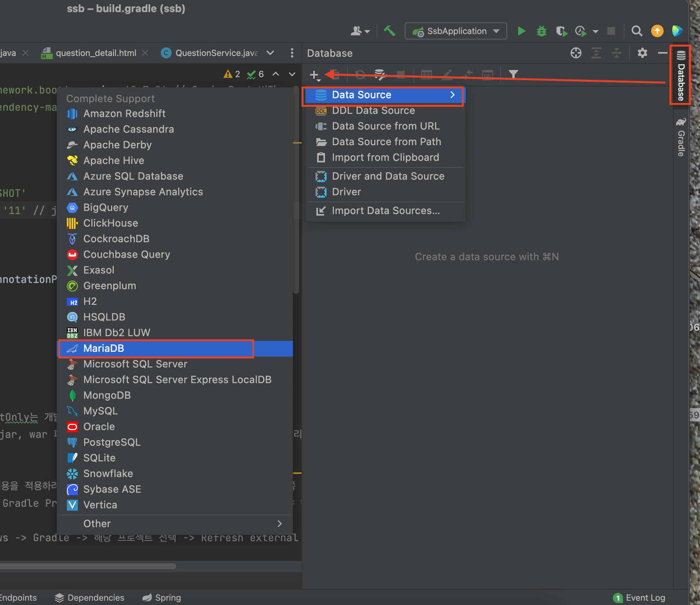Image resolution: width=700 pixels, height=605 pixels.
Task: Collapse all in Database panel
Action: (617, 53)
